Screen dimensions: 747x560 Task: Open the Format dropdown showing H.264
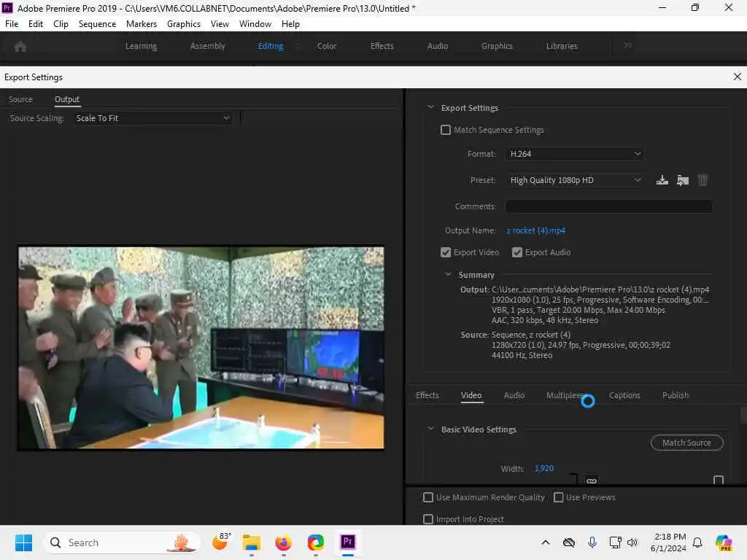coord(575,154)
